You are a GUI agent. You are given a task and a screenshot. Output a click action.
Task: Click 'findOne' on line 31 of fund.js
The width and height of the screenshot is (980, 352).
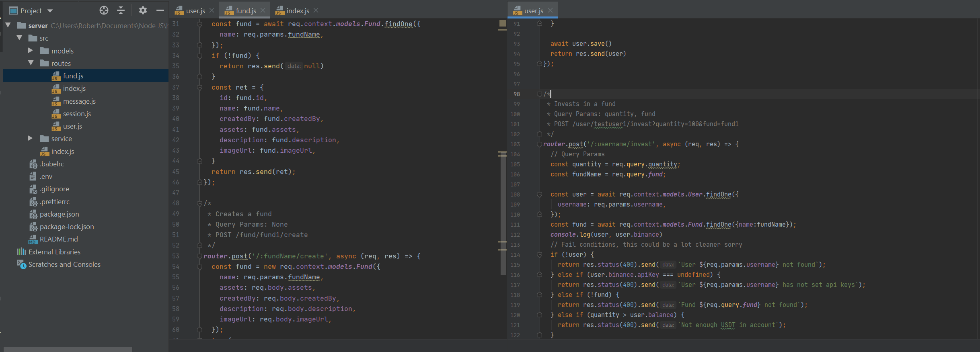click(399, 24)
